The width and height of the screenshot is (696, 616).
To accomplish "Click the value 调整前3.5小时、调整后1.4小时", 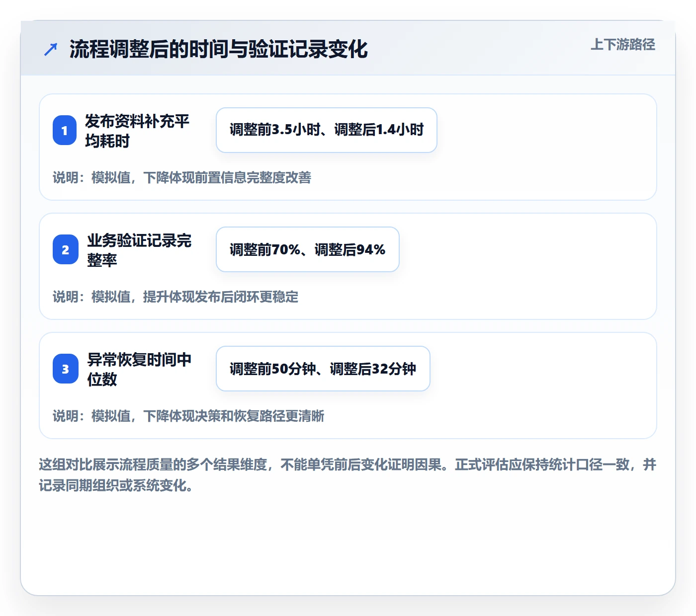I will coord(327,130).
